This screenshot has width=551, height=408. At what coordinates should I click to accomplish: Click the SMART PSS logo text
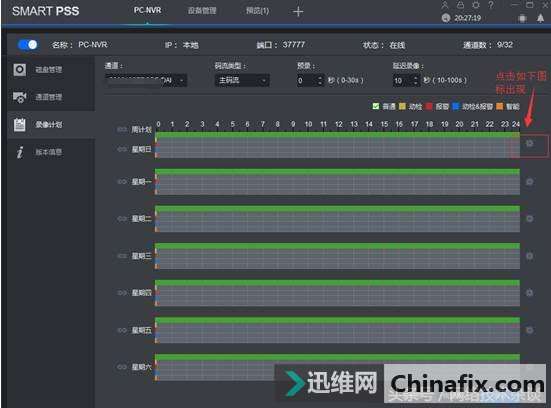(46, 11)
